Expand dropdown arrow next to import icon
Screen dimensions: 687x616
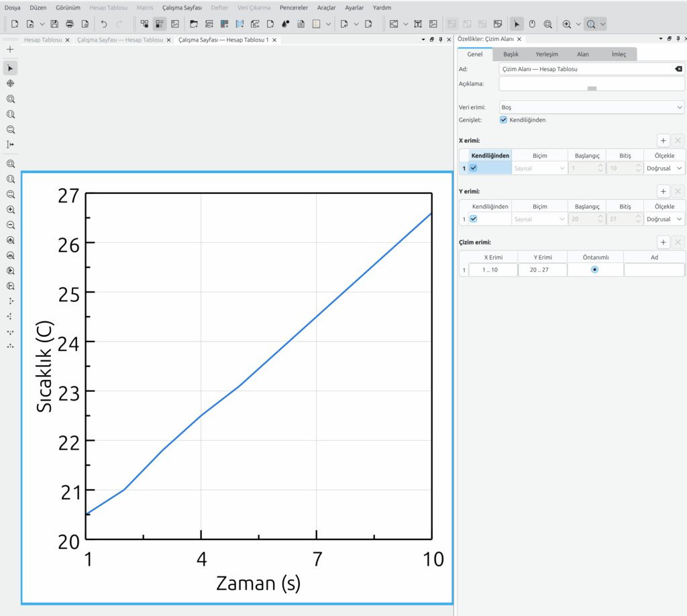[356, 24]
